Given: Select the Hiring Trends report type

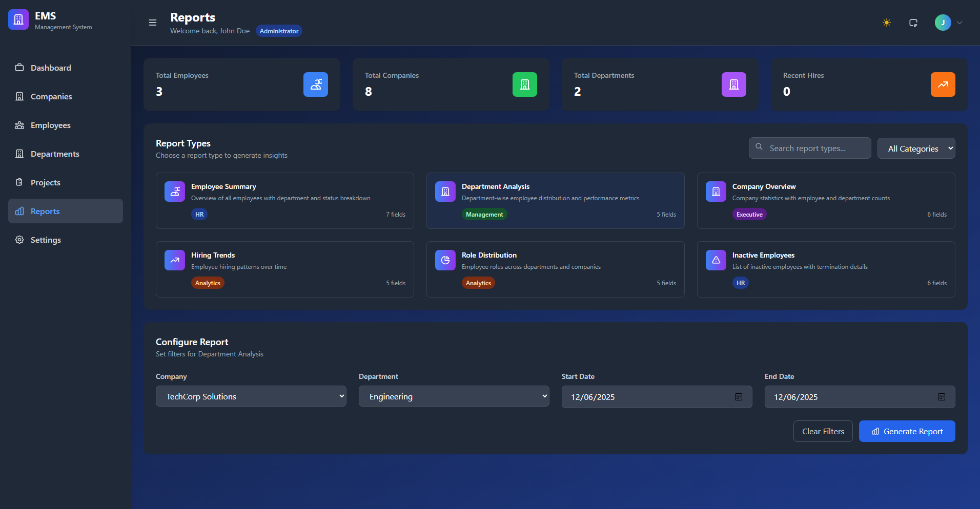Looking at the screenshot, I should tap(284, 269).
